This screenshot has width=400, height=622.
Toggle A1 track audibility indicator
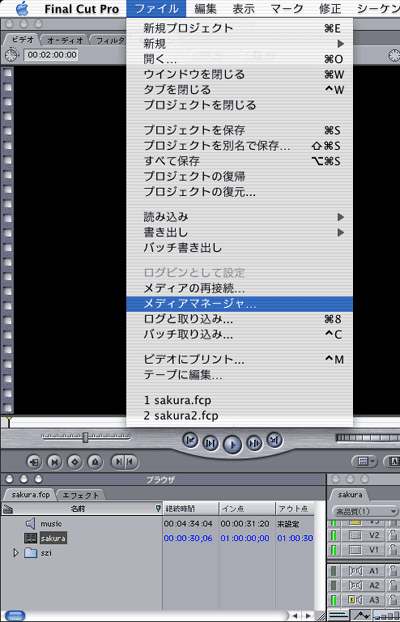[334, 570]
